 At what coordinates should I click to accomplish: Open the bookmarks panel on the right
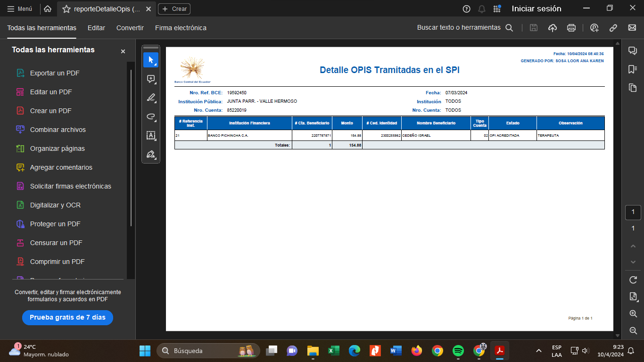pos(633,69)
